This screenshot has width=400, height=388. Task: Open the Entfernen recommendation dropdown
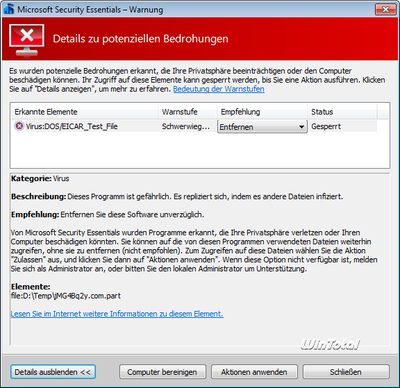pyautogui.click(x=262, y=127)
